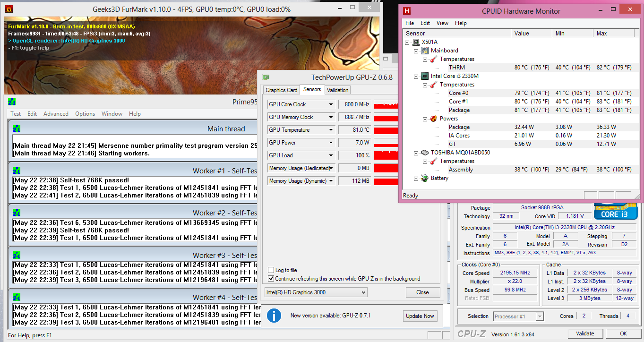This screenshot has width=644, height=342.
Task: Click the Worker #2 window icon
Action: coord(17,213)
